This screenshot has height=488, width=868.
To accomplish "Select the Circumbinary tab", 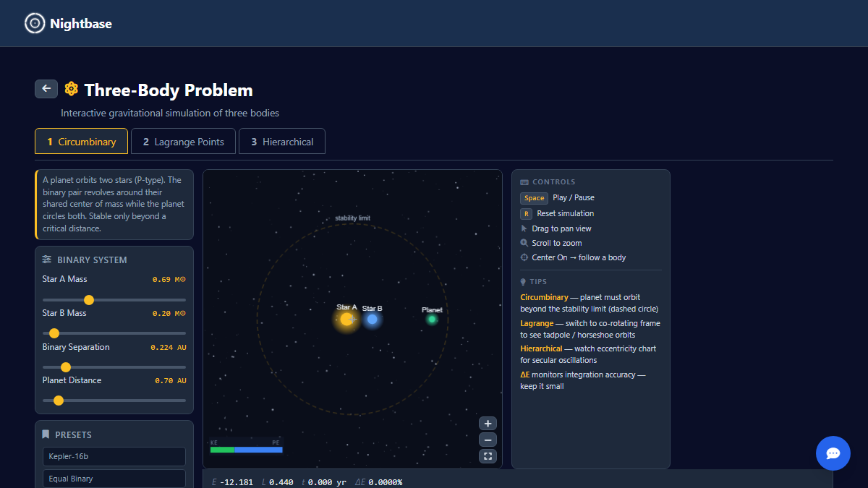I will coord(81,141).
